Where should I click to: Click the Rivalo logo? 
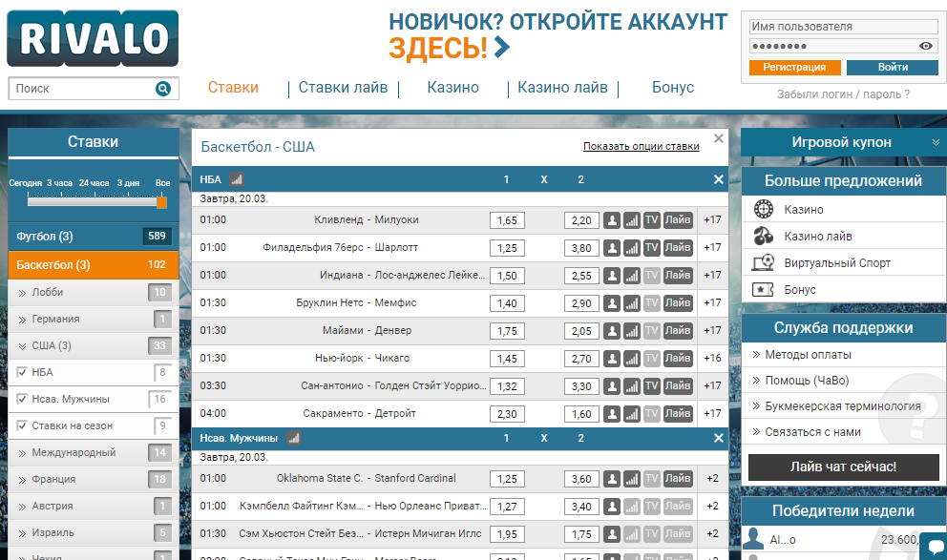pos(93,38)
